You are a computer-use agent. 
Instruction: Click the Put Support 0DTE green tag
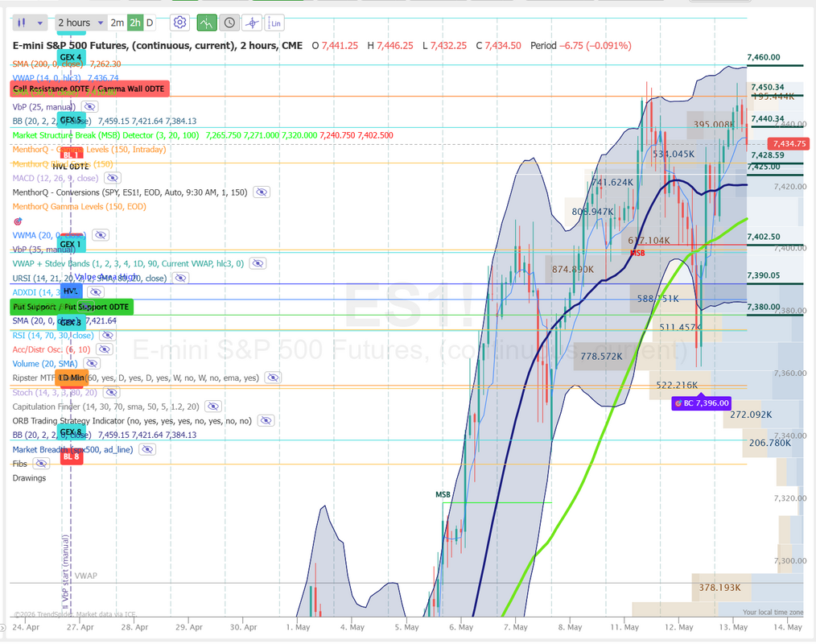72,308
